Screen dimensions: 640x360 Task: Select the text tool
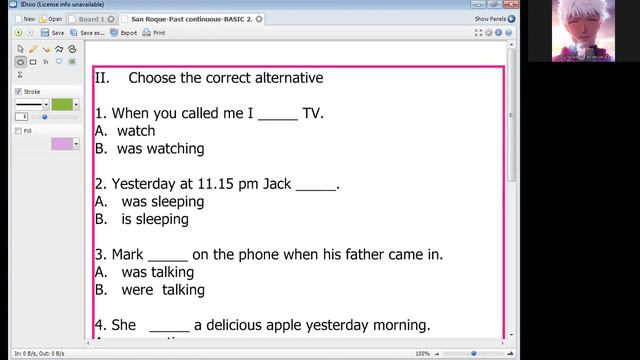(x=46, y=62)
